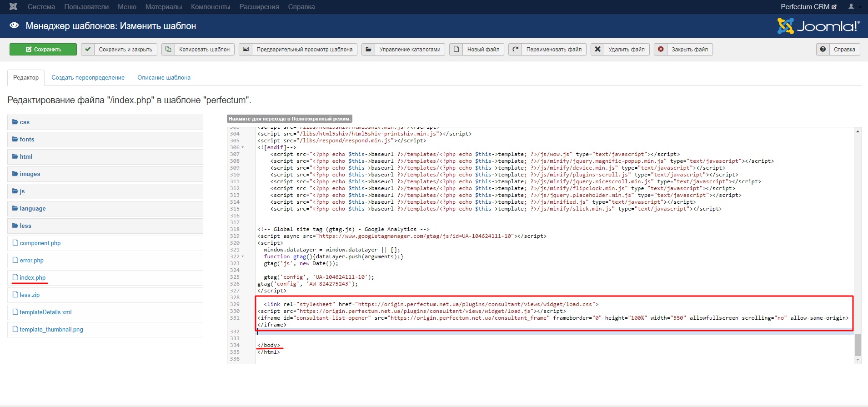The height and width of the screenshot is (407, 868).
Task: Open the Меню menu
Action: tap(127, 7)
